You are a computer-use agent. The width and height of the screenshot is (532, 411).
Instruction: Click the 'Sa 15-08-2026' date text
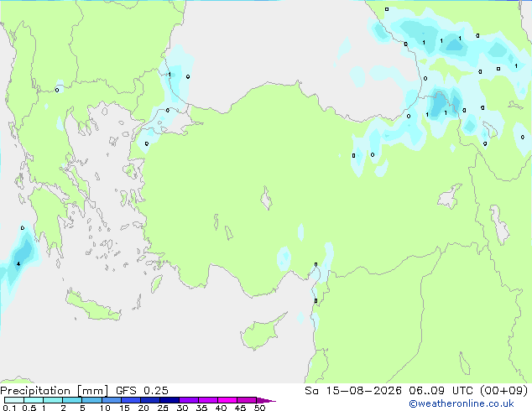point(353,391)
